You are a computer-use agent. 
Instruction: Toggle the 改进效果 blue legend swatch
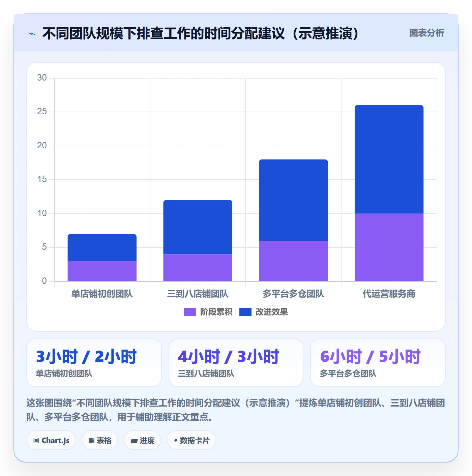(x=245, y=312)
